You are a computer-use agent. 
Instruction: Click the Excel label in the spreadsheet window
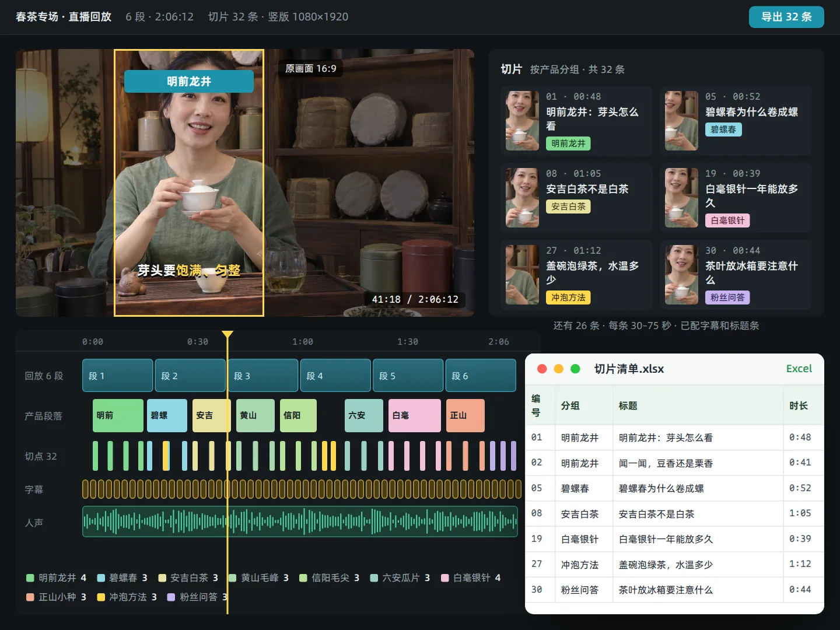(799, 369)
